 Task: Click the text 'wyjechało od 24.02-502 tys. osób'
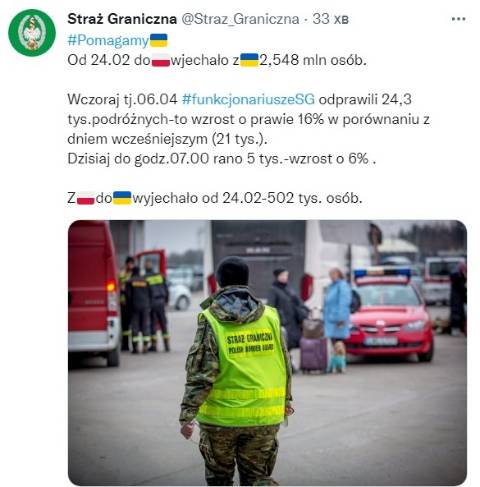247,198
